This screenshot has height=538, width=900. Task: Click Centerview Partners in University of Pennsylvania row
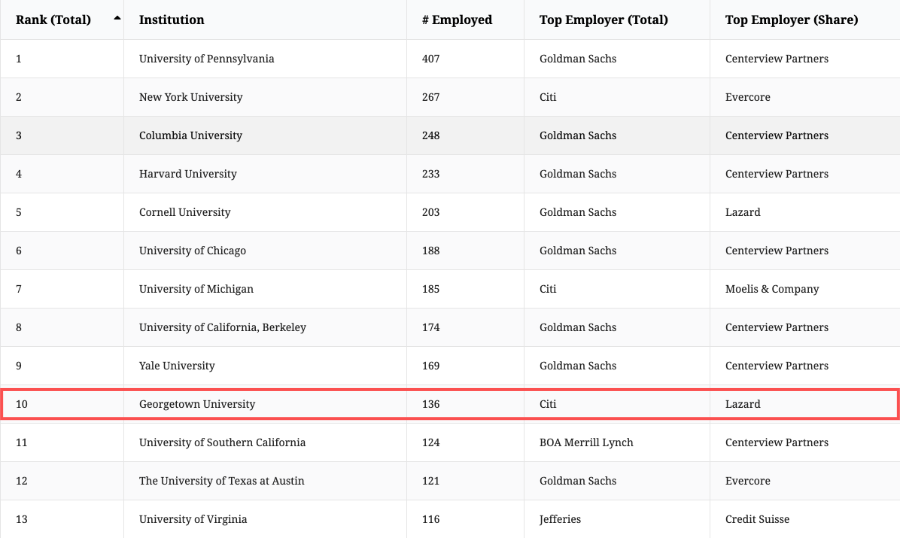pyautogui.click(x=777, y=59)
